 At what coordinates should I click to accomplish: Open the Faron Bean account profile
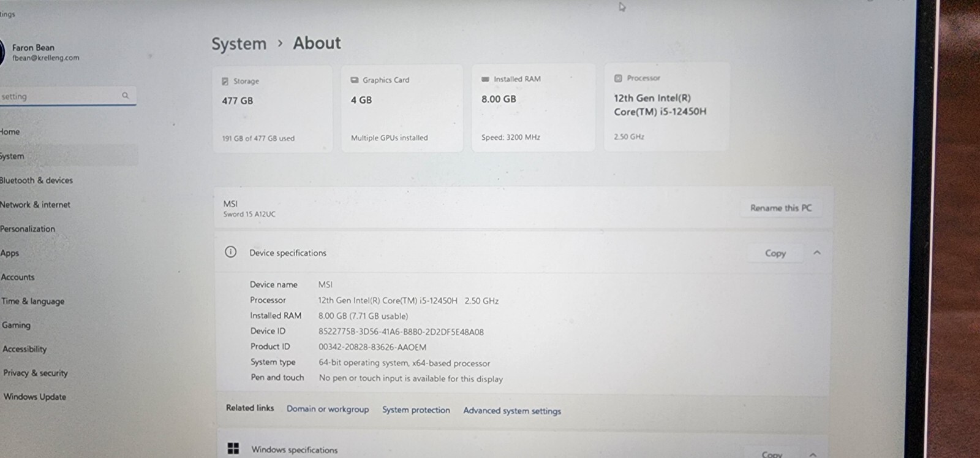[x=40, y=52]
